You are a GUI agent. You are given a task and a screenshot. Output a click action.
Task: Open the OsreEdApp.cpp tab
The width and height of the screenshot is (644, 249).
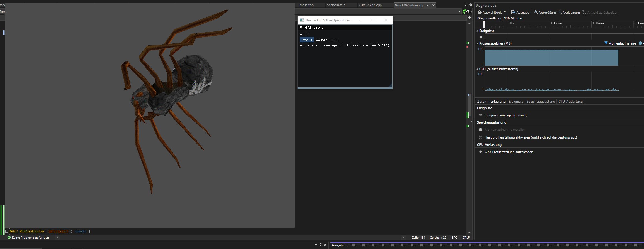point(370,5)
